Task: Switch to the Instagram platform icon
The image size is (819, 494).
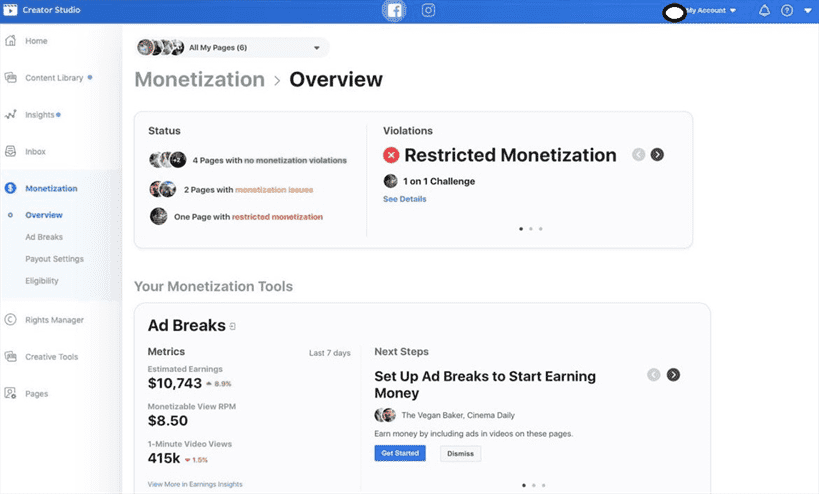Action: (428, 10)
